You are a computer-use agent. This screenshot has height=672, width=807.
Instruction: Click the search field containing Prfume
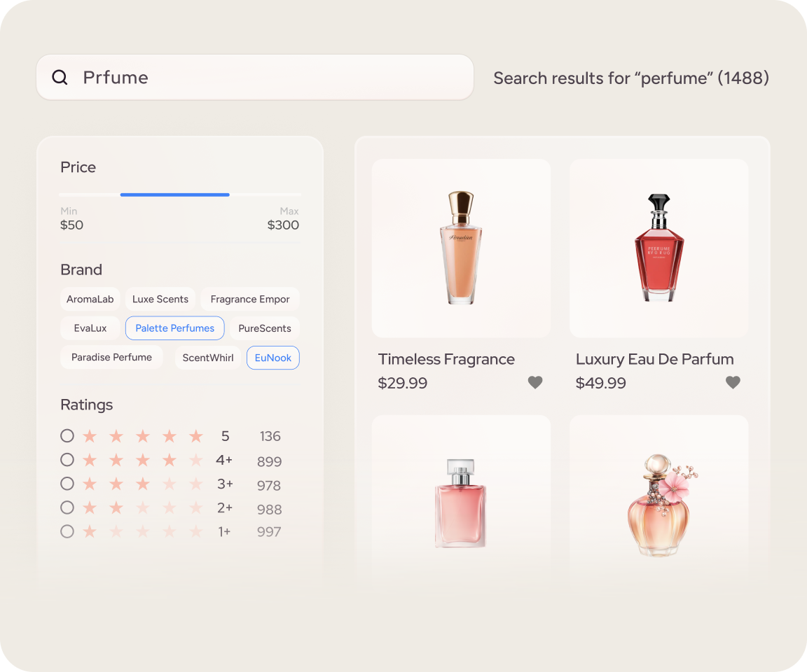(x=266, y=78)
